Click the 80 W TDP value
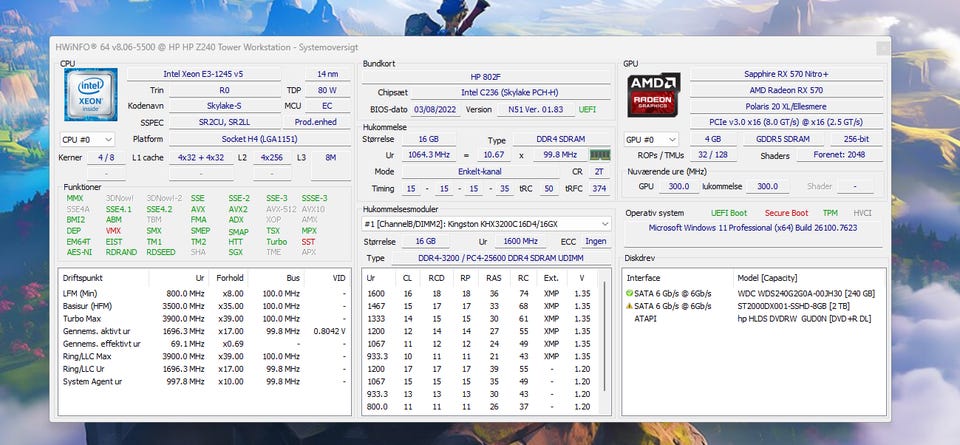 328,91
